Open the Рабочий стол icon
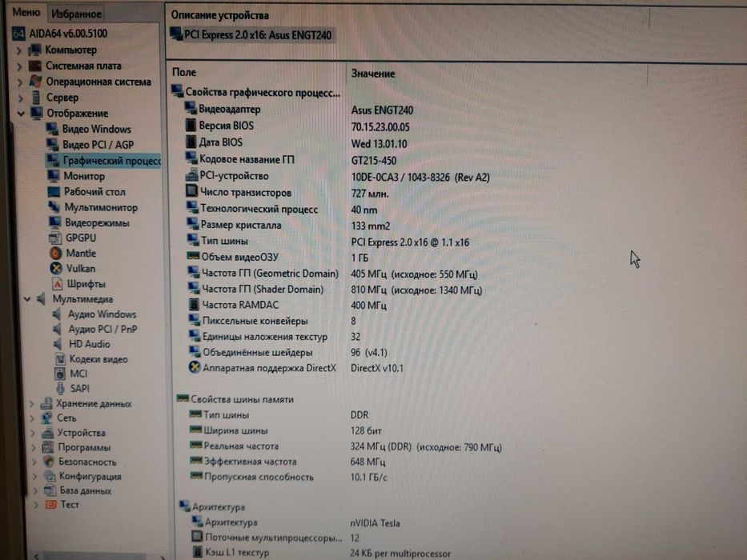 tap(54, 191)
